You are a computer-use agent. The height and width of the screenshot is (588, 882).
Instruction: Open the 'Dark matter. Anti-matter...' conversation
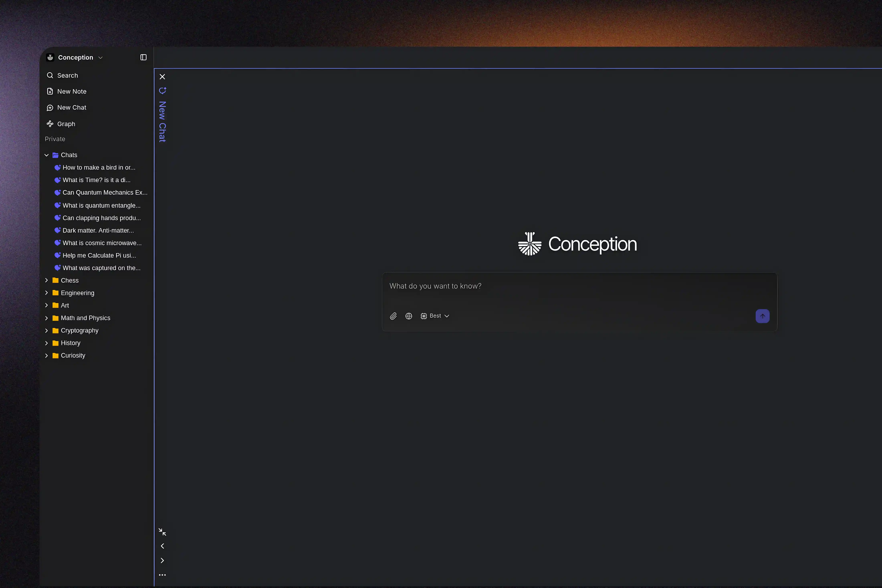coord(98,231)
